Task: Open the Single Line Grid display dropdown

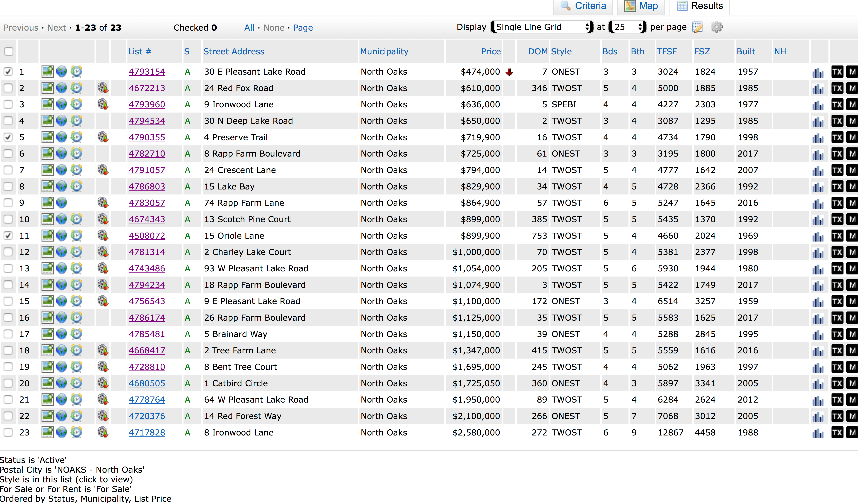Action: (542, 27)
